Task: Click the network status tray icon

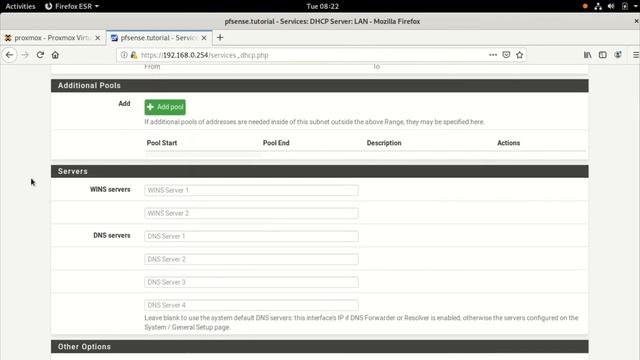Action: click(598, 6)
